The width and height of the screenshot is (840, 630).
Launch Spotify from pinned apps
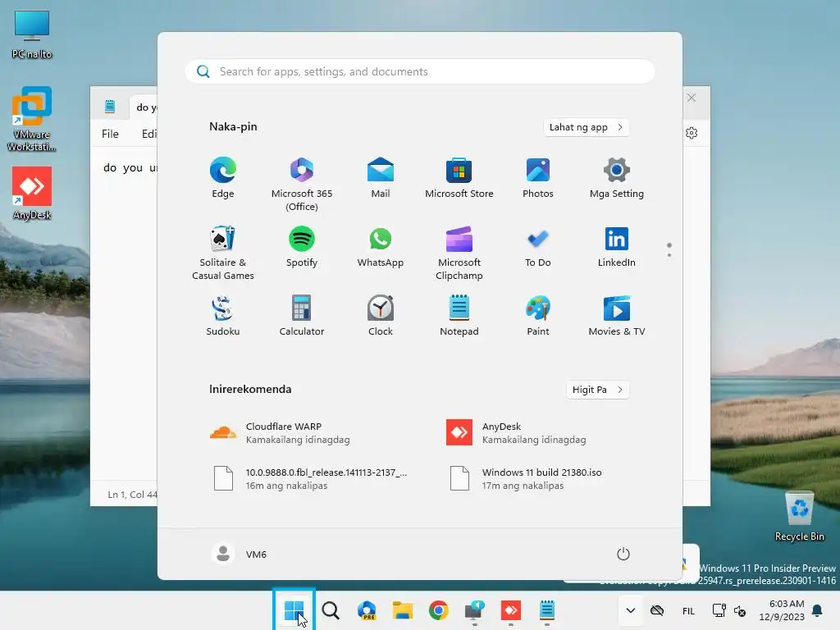click(x=302, y=248)
